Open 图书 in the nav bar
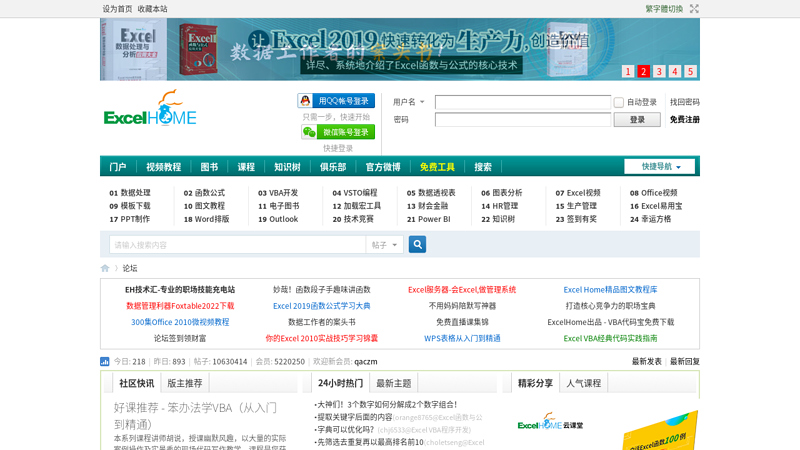 click(x=209, y=167)
